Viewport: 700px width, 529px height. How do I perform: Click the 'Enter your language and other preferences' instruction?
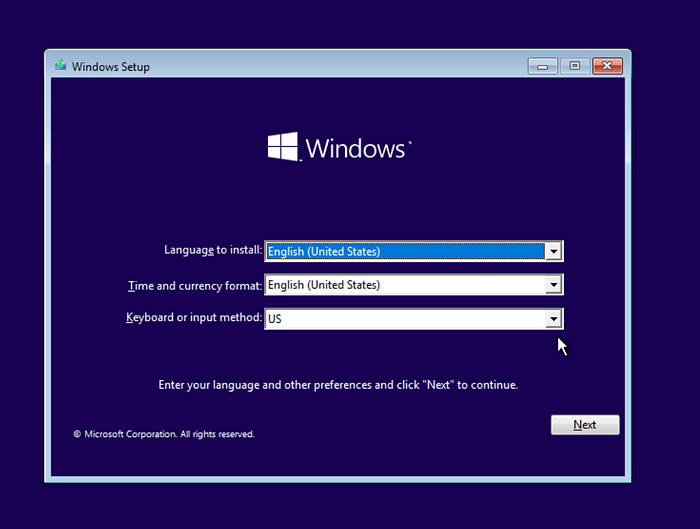[x=338, y=385]
